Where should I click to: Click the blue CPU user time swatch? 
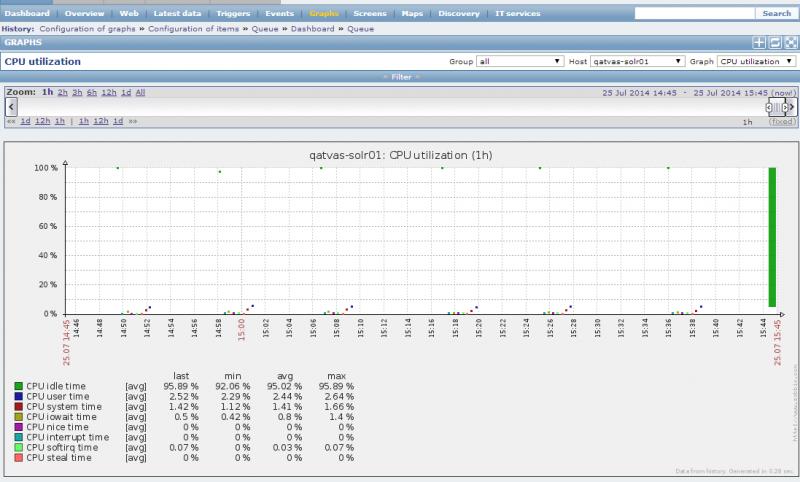18,396
